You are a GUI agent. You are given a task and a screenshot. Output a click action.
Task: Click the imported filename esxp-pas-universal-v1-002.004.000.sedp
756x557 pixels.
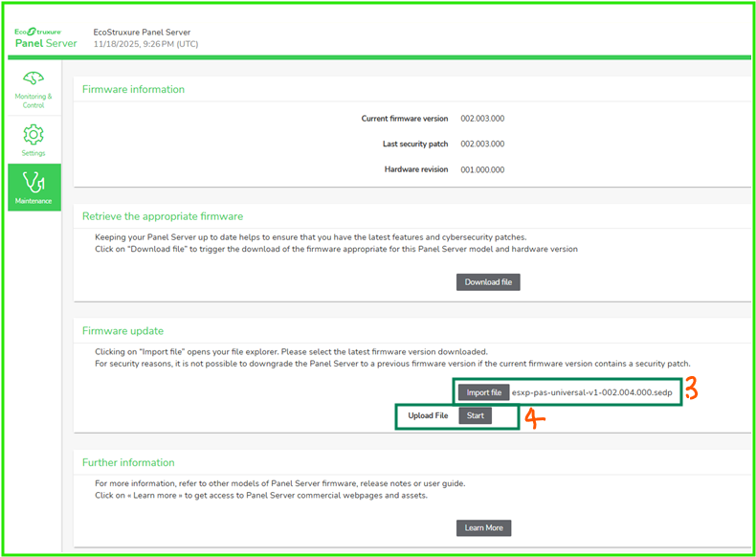[x=592, y=392]
